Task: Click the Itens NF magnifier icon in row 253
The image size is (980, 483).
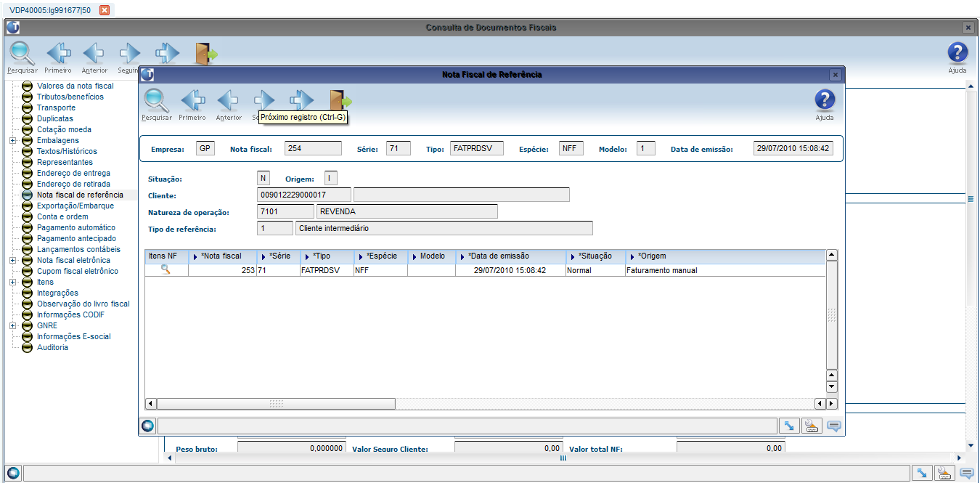Action: [166, 269]
